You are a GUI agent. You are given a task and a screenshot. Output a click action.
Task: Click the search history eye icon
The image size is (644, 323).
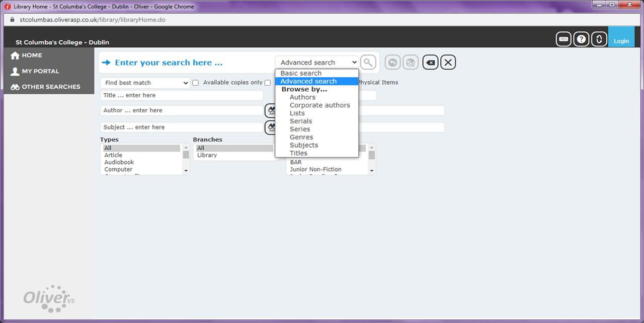[411, 62]
